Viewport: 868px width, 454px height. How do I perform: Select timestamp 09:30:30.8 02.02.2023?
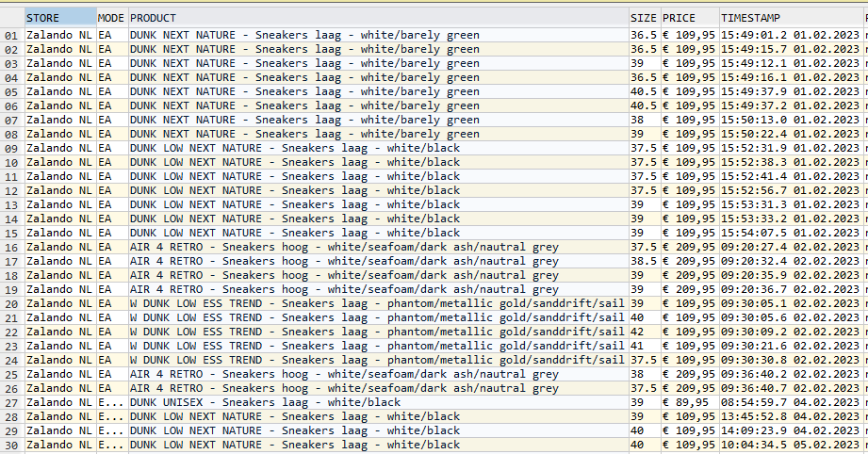(792, 360)
